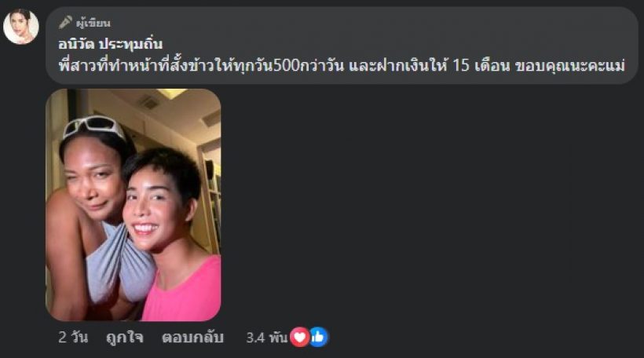The width and height of the screenshot is (644, 358).
Task: Click the "ผู้เขียน" author label
Action: 93,23
